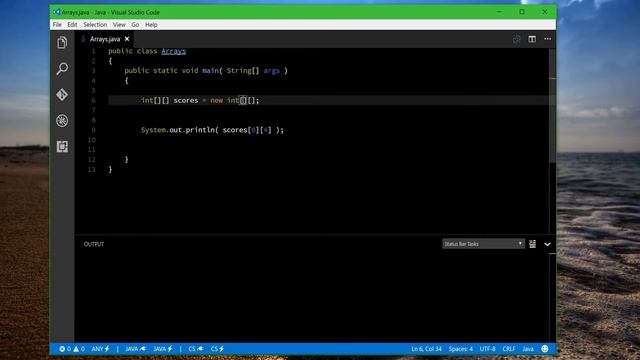Click System in the println line
The height and width of the screenshot is (360, 640).
(153, 130)
